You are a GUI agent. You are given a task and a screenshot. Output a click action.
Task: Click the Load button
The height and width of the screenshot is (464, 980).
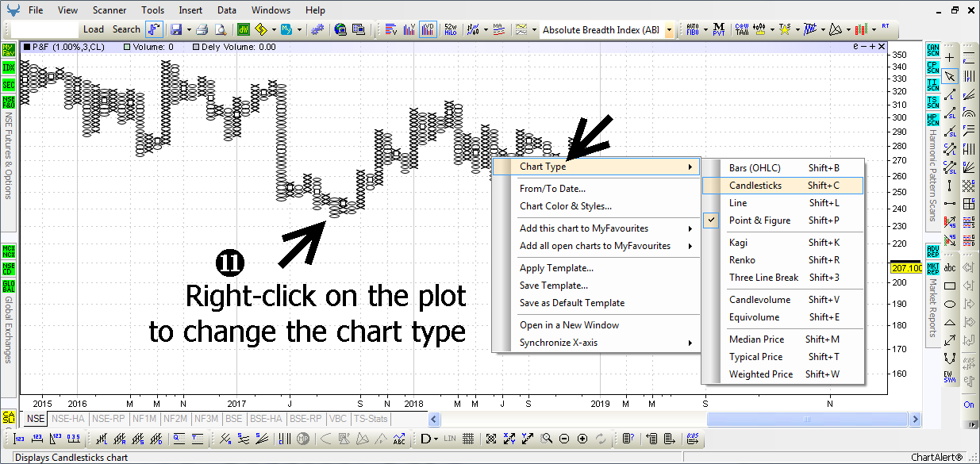click(94, 29)
